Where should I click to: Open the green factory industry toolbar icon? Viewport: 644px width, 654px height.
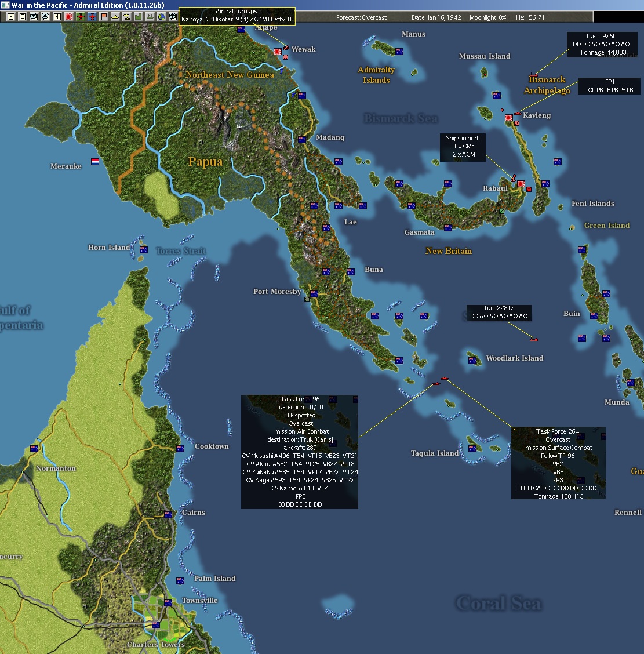click(x=138, y=17)
